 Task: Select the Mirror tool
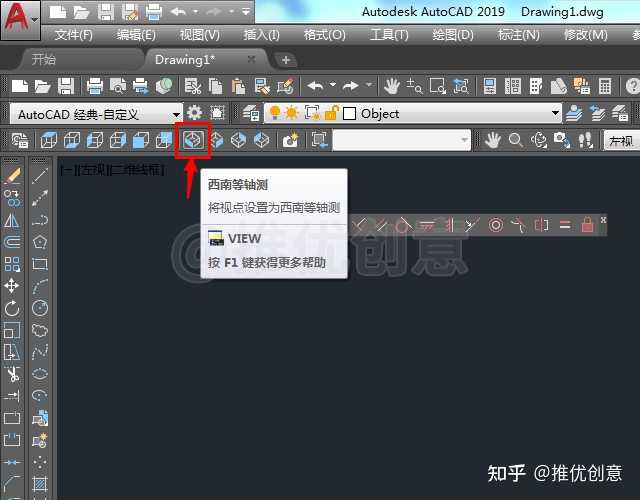click(x=12, y=220)
